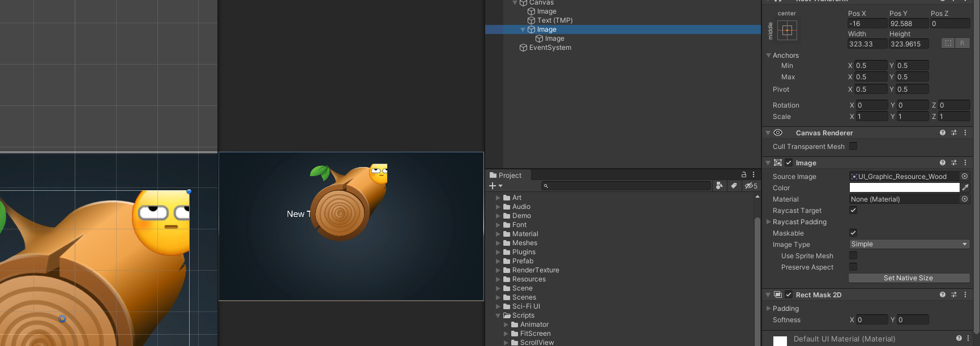The height and width of the screenshot is (346, 980).
Task: Open Rect Mask 2D three-dot options menu
Action: 965,294
